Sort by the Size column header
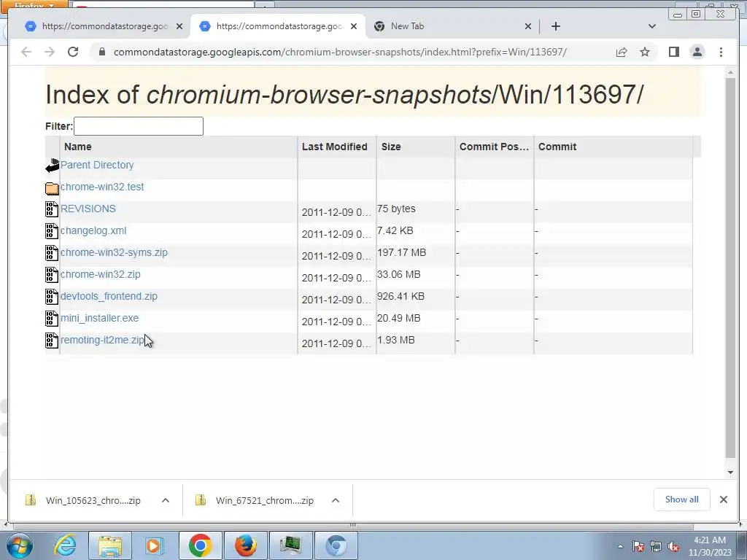Viewport: 747px width, 560px height. [x=416, y=147]
